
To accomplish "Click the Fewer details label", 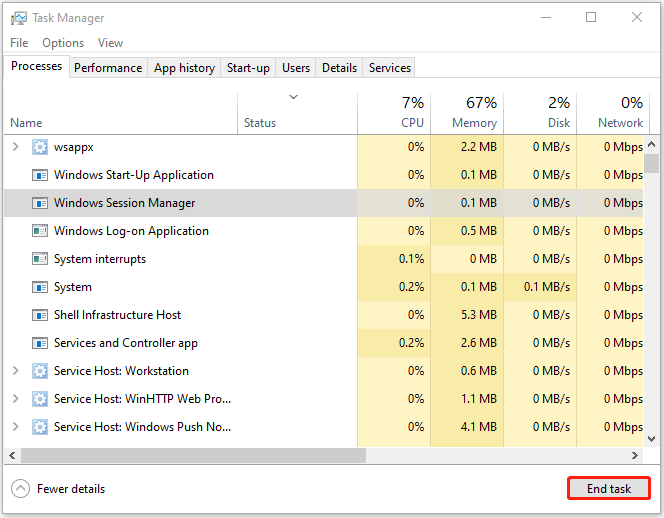I will (71, 489).
